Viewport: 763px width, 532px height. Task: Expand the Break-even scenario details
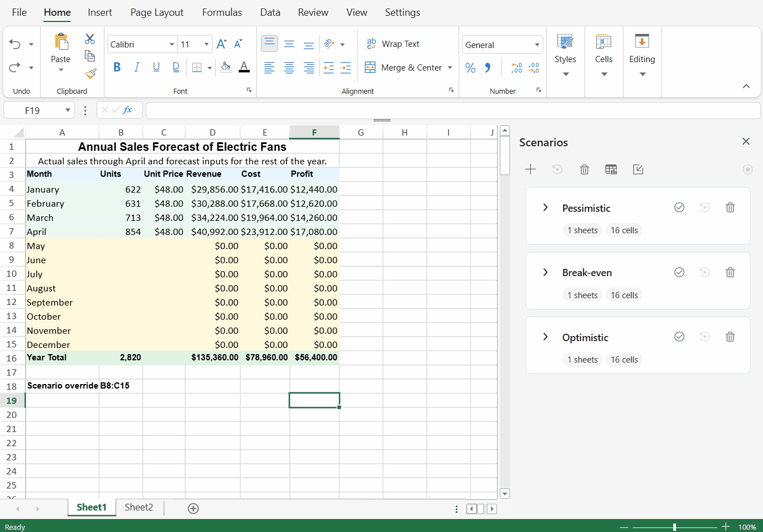545,272
